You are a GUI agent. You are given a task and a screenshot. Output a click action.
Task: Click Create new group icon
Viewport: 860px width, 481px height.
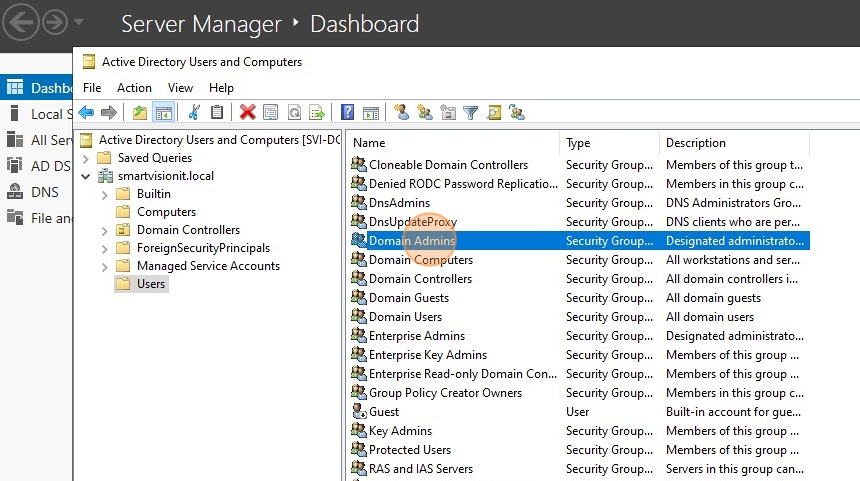(425, 112)
